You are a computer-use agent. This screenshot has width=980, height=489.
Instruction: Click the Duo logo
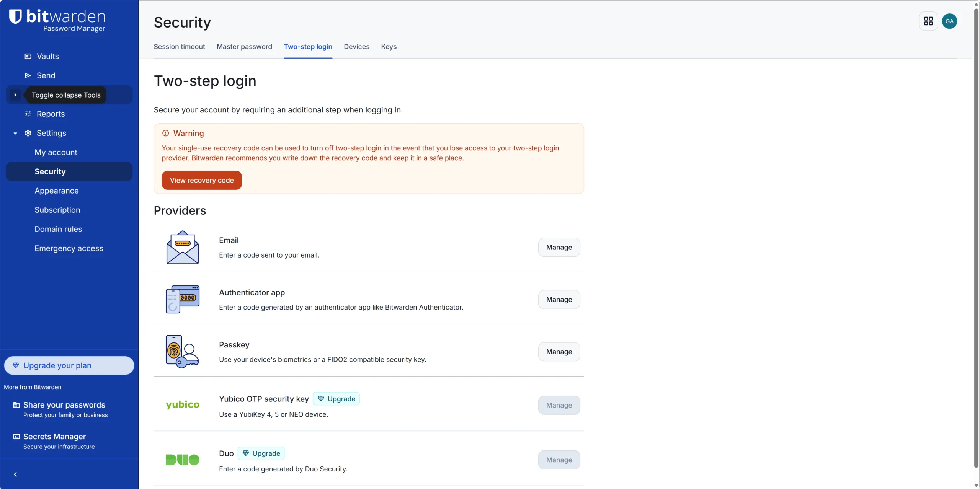tap(183, 460)
